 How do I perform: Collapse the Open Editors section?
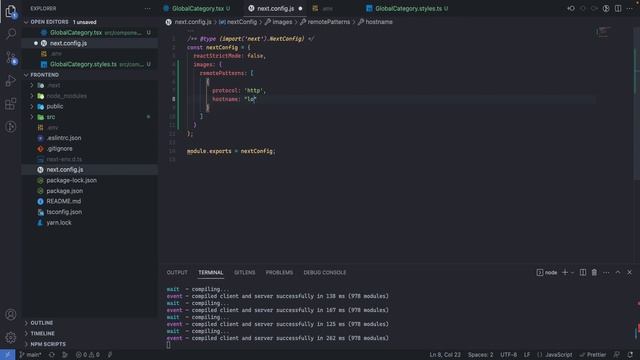(27, 22)
